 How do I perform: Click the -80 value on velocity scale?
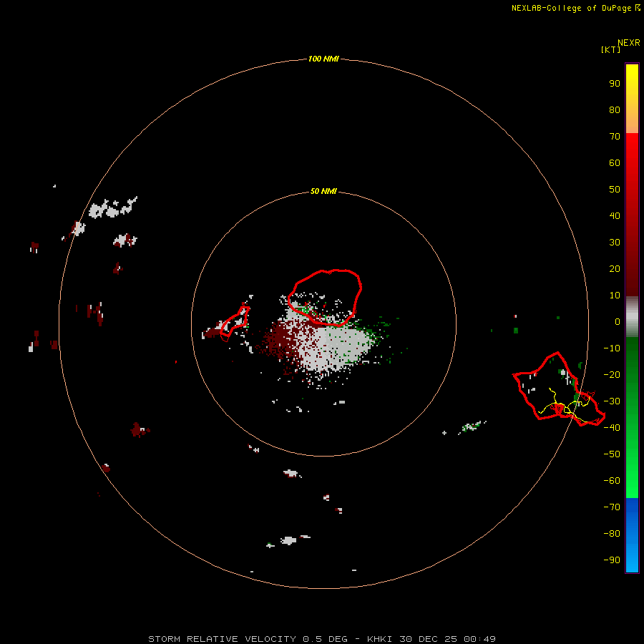pos(612,534)
